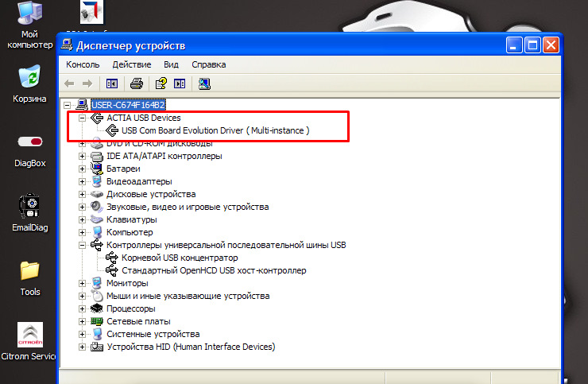Expand the Мониторы node
This screenshot has width=588, height=384.
point(82,283)
